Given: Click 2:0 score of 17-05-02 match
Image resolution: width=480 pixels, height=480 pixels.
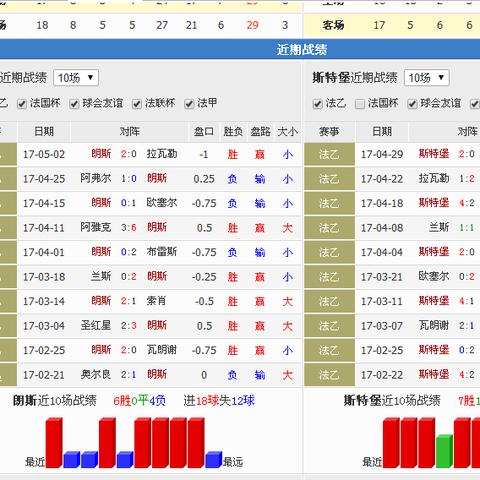Looking at the screenshot, I should point(129,154).
